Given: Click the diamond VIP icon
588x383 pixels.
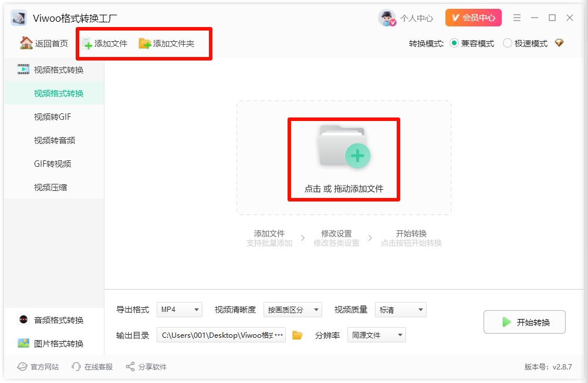Looking at the screenshot, I should point(559,43).
